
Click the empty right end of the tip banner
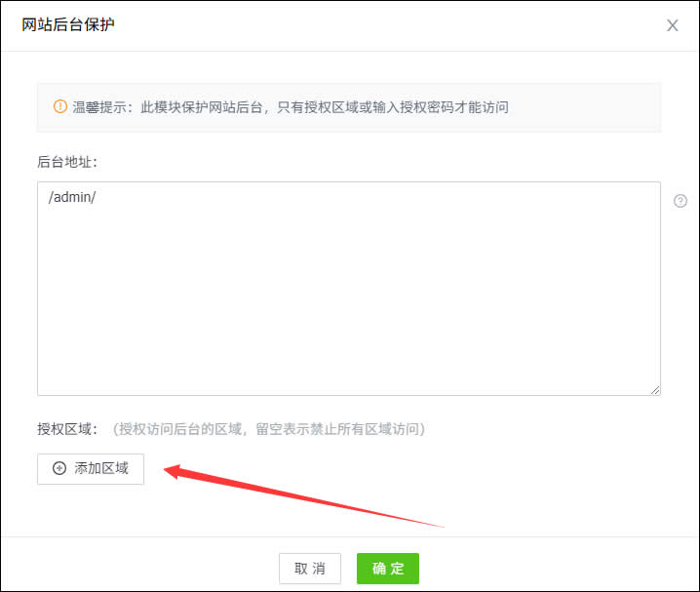604,107
